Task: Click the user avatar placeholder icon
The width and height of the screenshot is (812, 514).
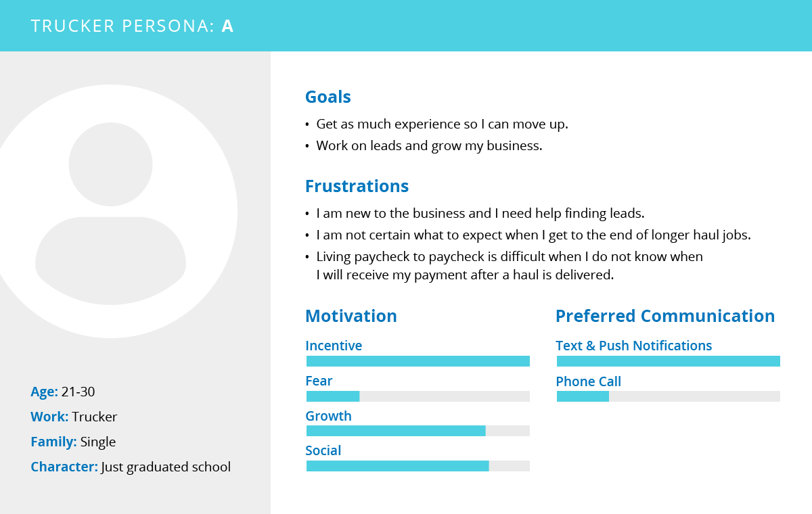Action: click(x=110, y=212)
